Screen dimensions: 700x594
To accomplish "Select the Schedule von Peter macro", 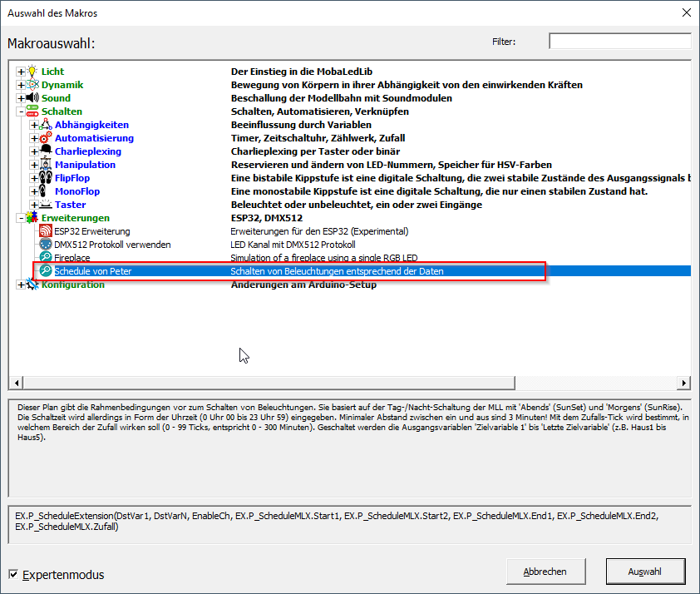I will 92,271.
